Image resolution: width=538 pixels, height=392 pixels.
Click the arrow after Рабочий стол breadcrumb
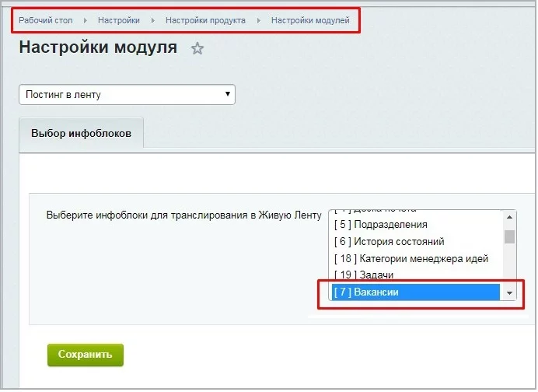point(86,19)
